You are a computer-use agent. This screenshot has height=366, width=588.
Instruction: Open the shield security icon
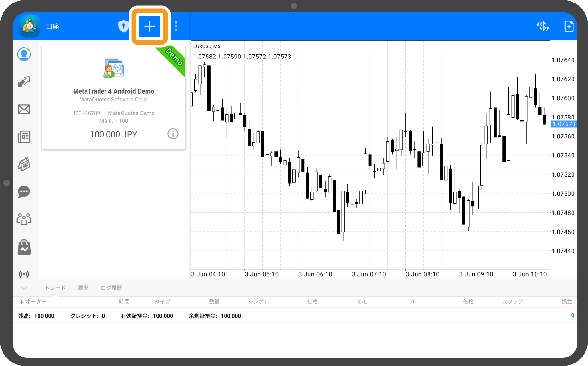tap(123, 26)
